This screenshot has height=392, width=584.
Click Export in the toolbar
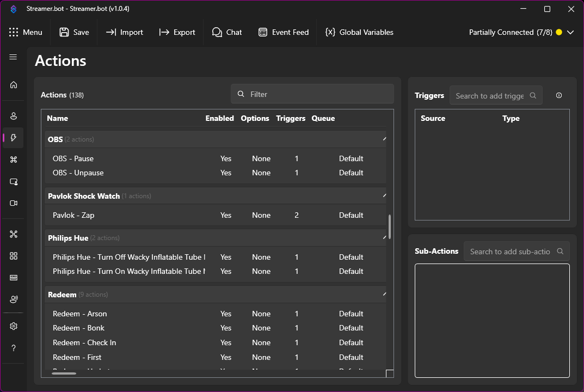pos(177,33)
